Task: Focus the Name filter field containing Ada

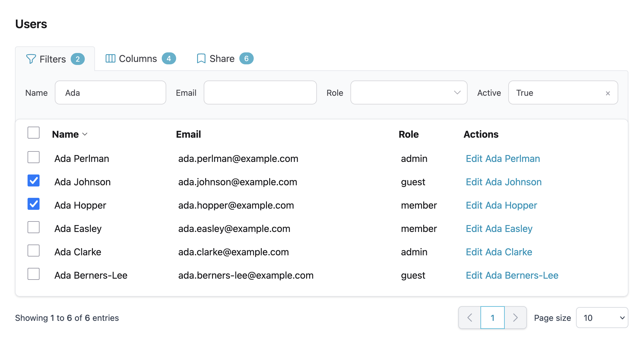Action: pos(111,92)
